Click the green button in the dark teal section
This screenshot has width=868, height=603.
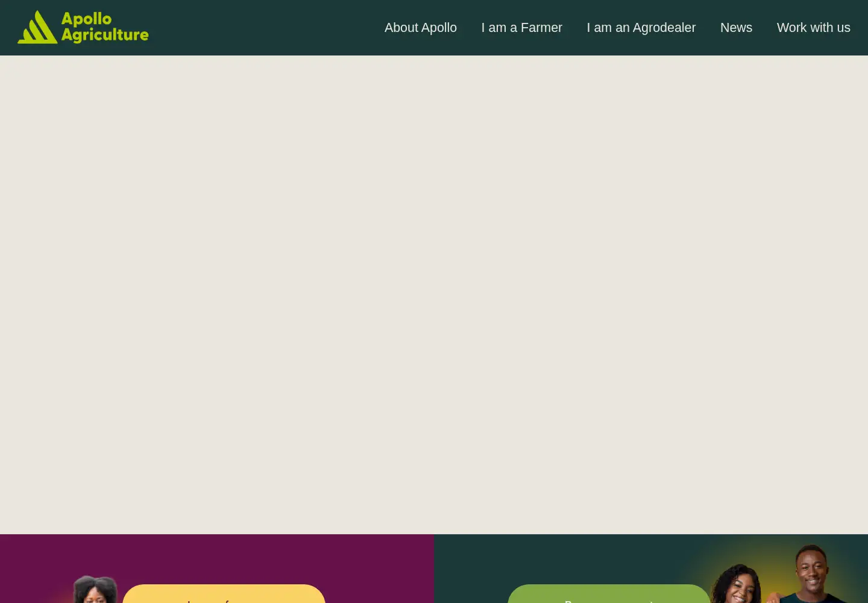tap(609, 594)
